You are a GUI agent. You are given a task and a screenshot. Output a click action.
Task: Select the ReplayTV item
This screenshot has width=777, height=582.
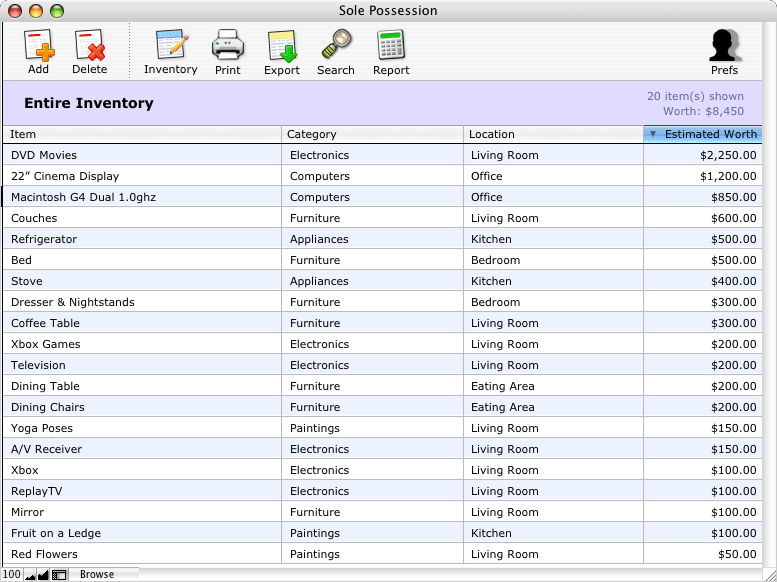37,491
